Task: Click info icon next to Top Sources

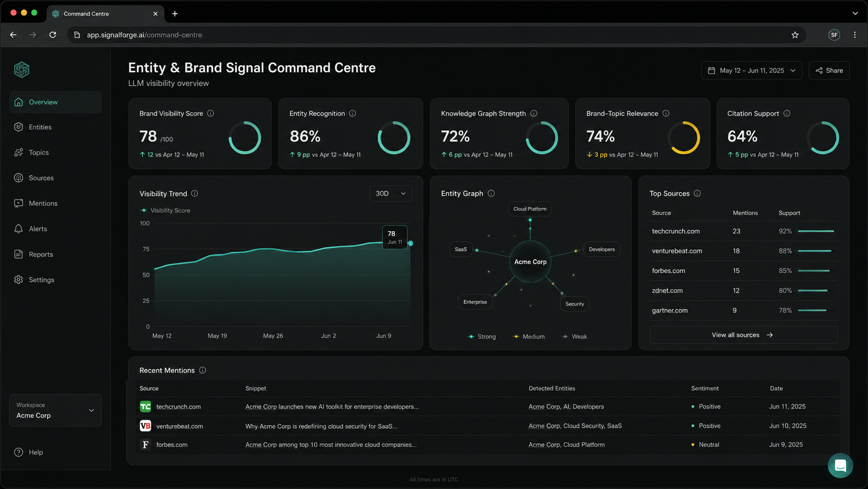Action: tap(697, 193)
